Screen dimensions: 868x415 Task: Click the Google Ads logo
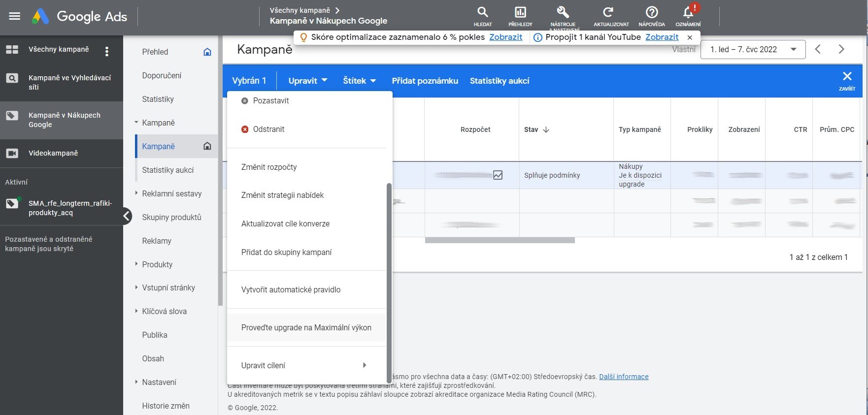click(79, 16)
